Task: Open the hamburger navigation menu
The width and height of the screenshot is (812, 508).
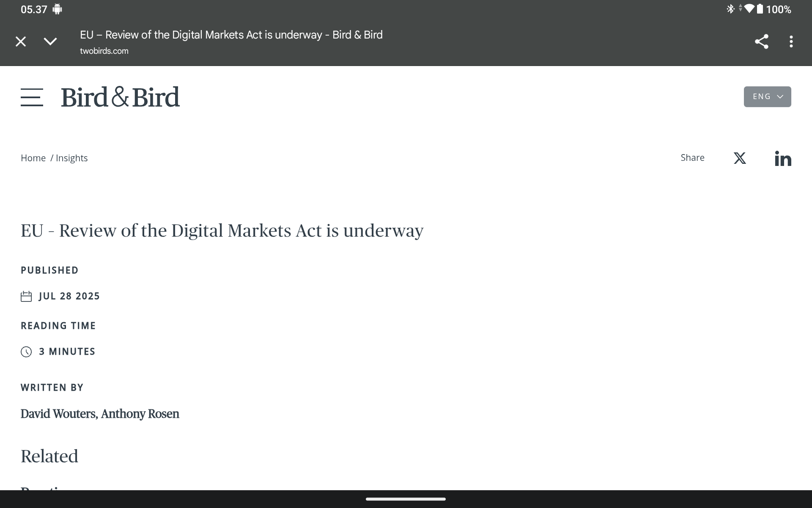Action: pos(32,97)
